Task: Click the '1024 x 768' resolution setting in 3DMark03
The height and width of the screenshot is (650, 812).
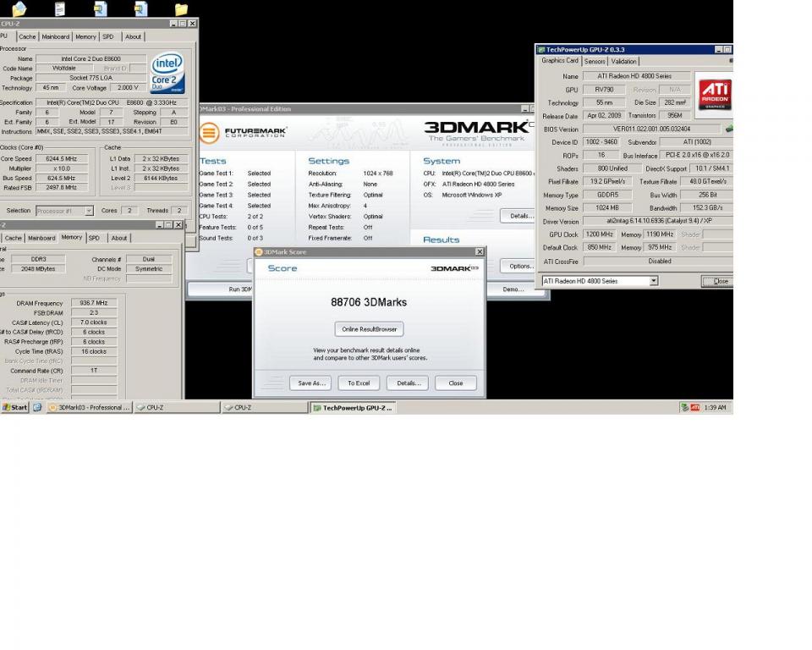Action: pyautogui.click(x=378, y=174)
